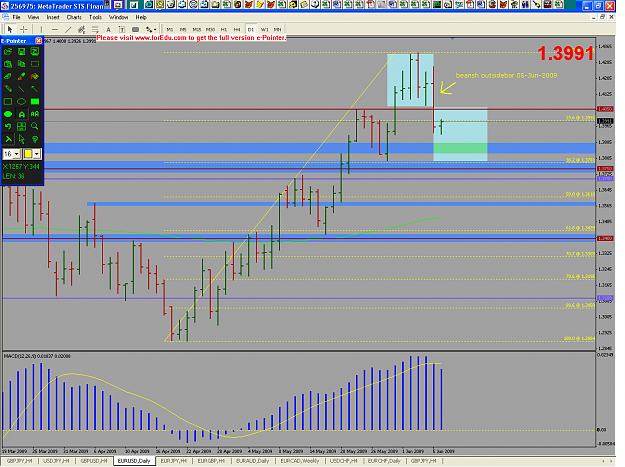Select the toolbar text A tool
Viewport: 625px width, 467px height.
click(108, 29)
